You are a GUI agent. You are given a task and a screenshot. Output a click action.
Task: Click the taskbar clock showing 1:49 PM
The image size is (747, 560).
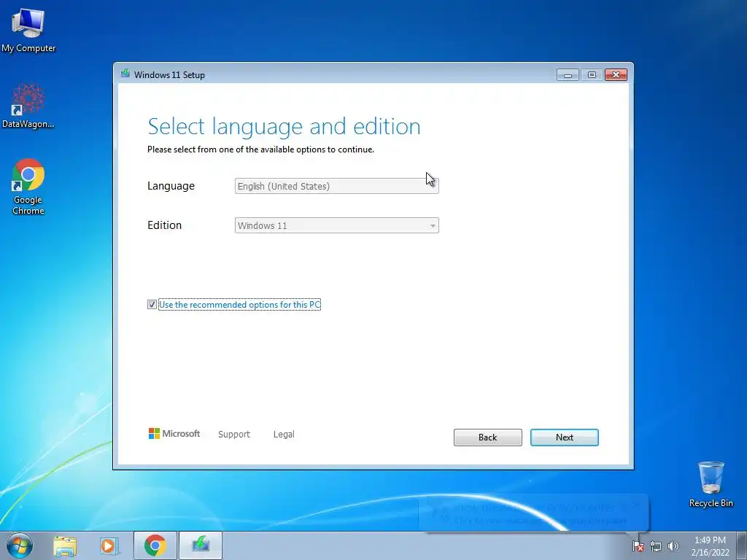pyautogui.click(x=710, y=546)
